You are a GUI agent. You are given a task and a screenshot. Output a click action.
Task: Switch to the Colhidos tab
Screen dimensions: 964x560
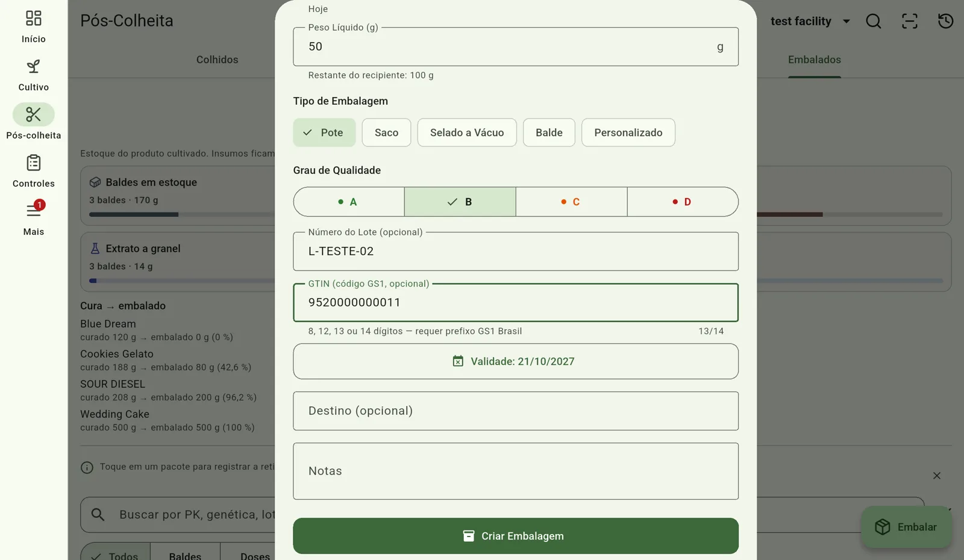pos(218,60)
